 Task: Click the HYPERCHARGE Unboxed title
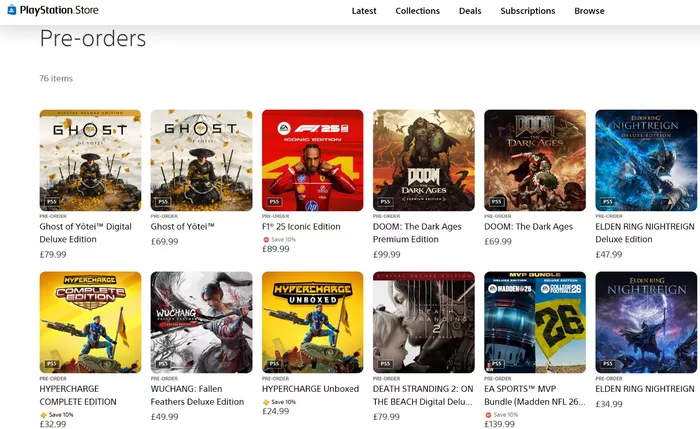310,389
